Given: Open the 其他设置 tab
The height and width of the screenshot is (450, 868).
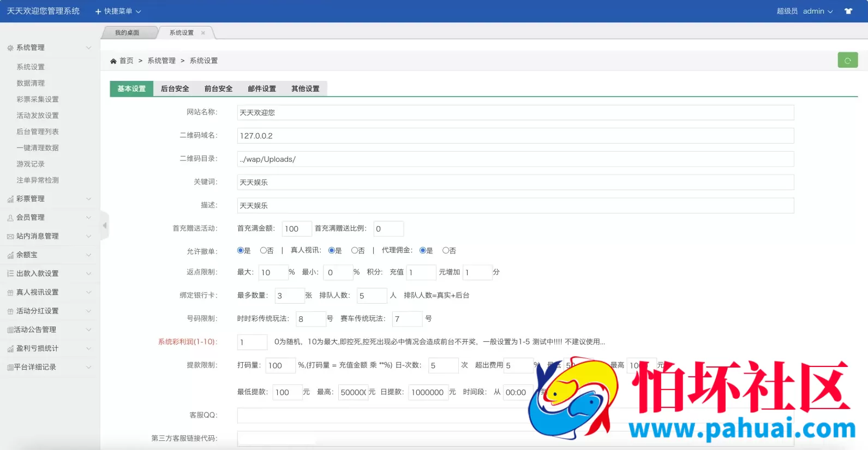Looking at the screenshot, I should tap(306, 88).
